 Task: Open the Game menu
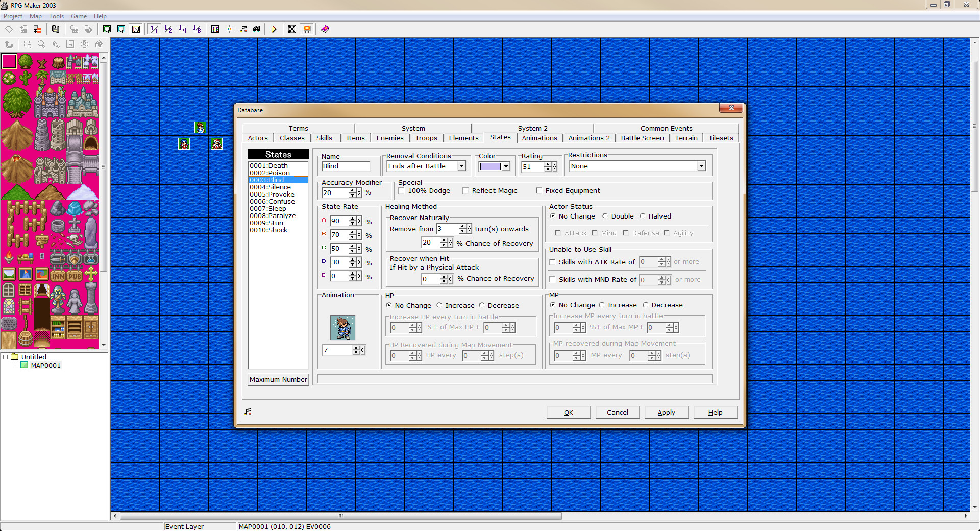(x=78, y=16)
